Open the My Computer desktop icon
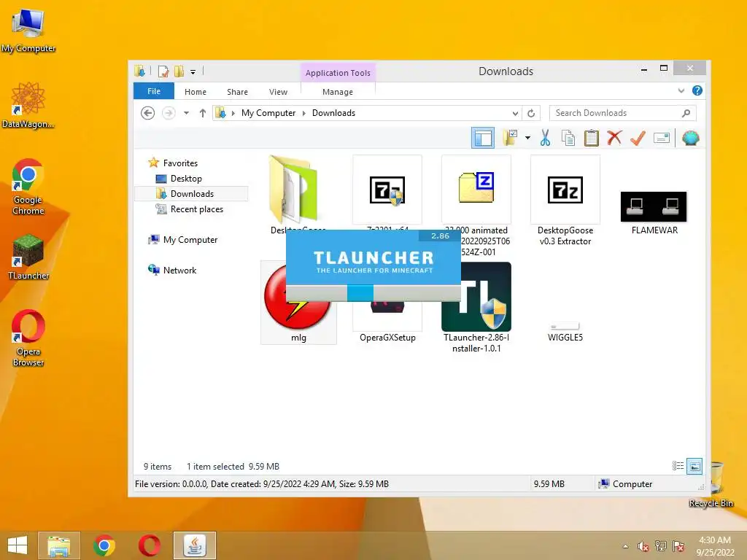 (28, 31)
